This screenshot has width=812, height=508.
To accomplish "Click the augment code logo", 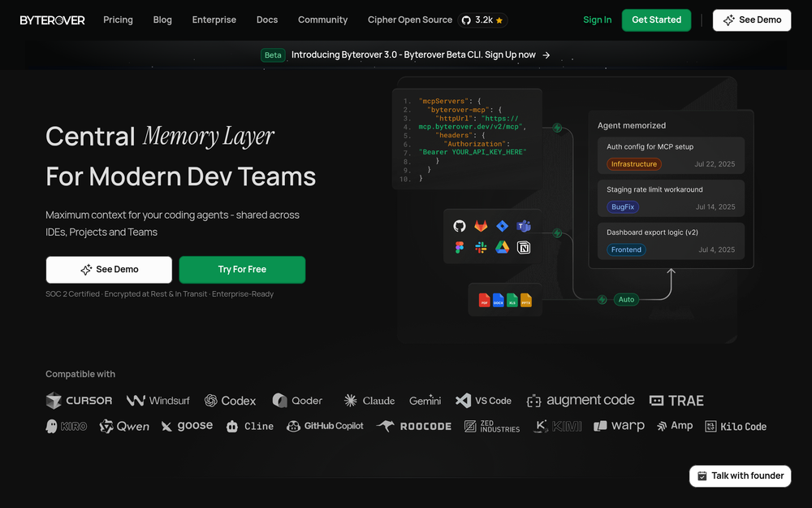I will point(581,401).
